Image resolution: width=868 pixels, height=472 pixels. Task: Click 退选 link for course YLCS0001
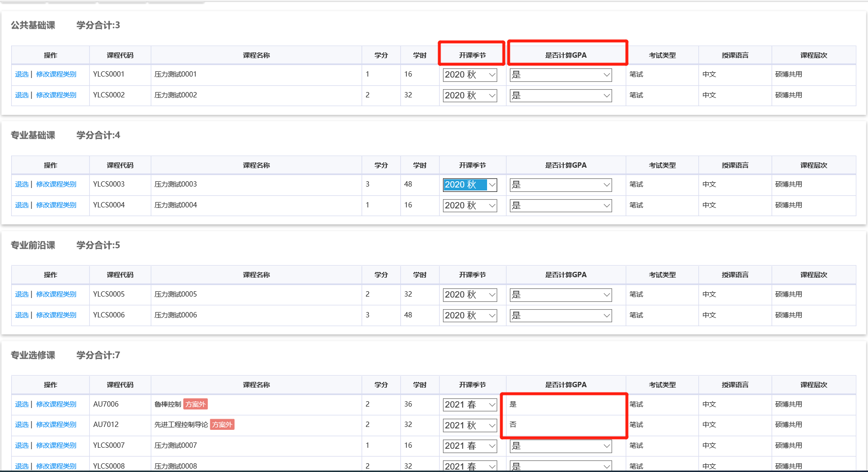22,74
